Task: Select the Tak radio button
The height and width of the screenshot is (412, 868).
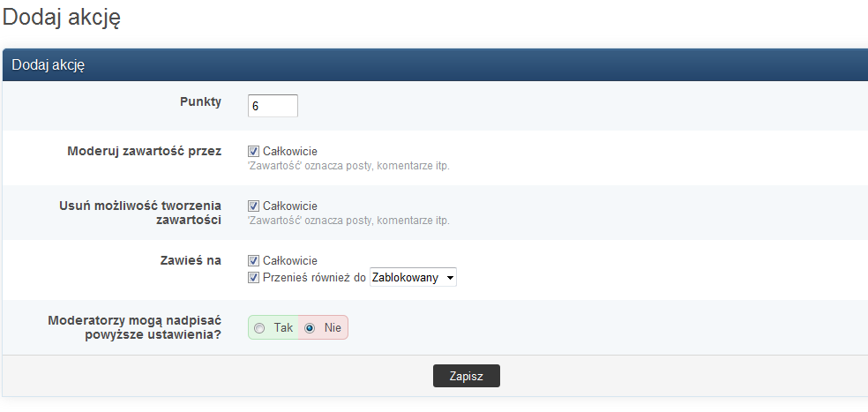Action: (x=259, y=327)
